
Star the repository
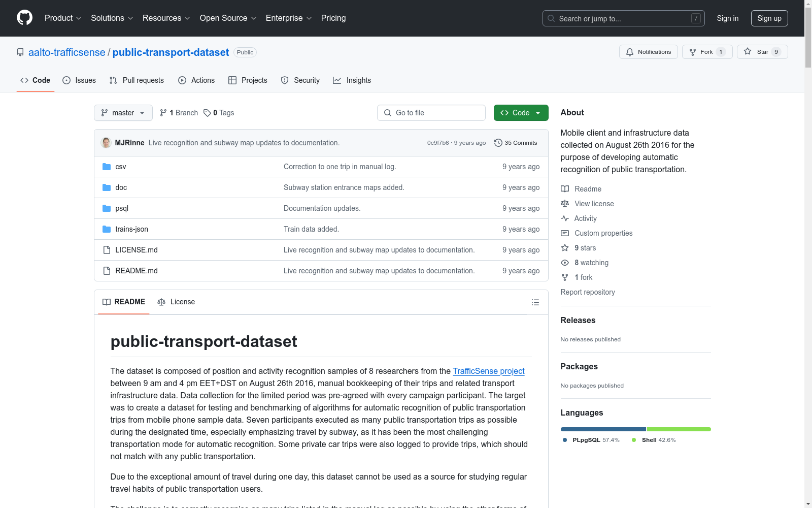[x=762, y=51]
